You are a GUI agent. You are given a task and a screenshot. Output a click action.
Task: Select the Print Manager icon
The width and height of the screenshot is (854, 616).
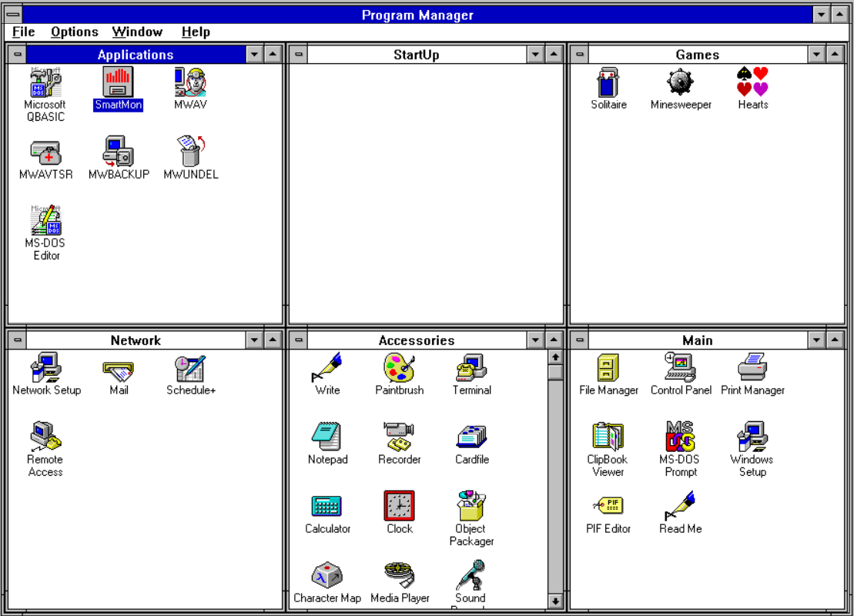coord(752,367)
